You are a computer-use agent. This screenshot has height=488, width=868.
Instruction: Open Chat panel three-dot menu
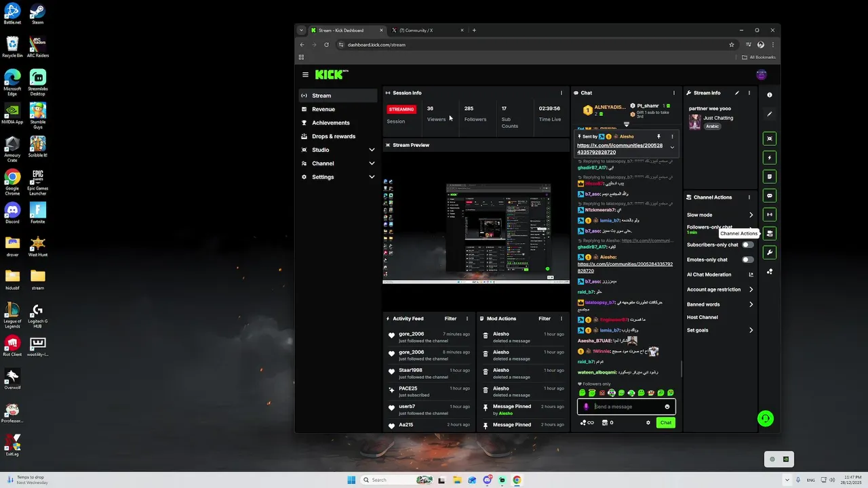click(x=673, y=93)
